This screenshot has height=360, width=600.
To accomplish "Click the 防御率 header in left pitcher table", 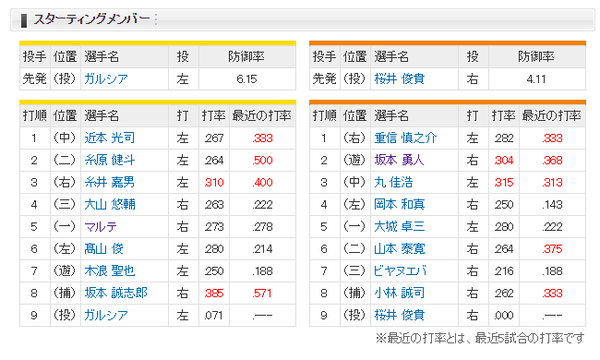I will (247, 57).
